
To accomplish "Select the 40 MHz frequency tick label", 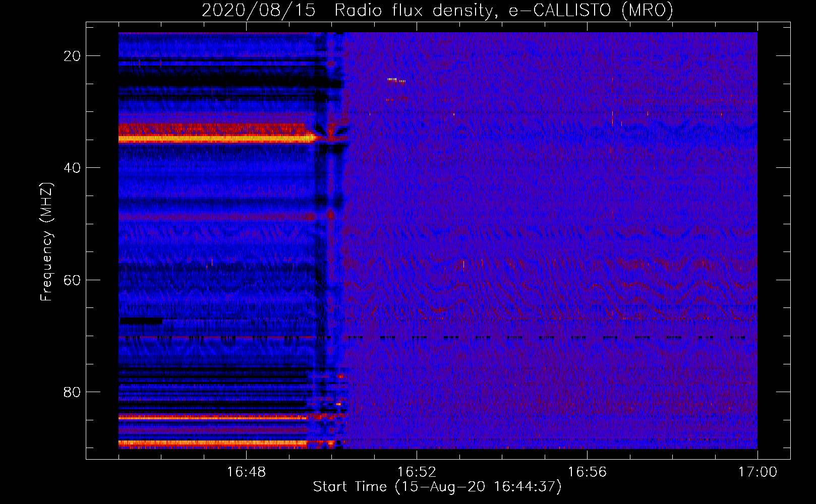I will pos(73,168).
